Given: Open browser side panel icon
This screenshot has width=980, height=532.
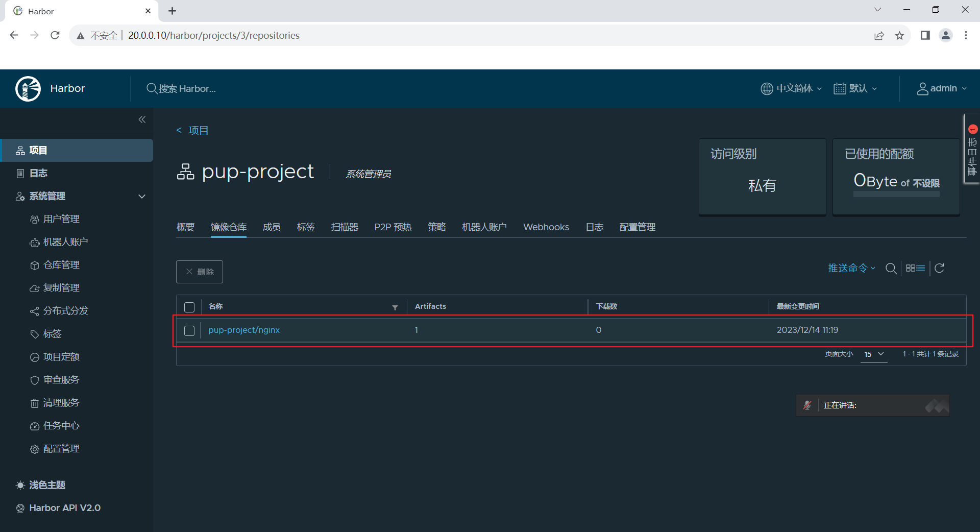Looking at the screenshot, I should 925,35.
